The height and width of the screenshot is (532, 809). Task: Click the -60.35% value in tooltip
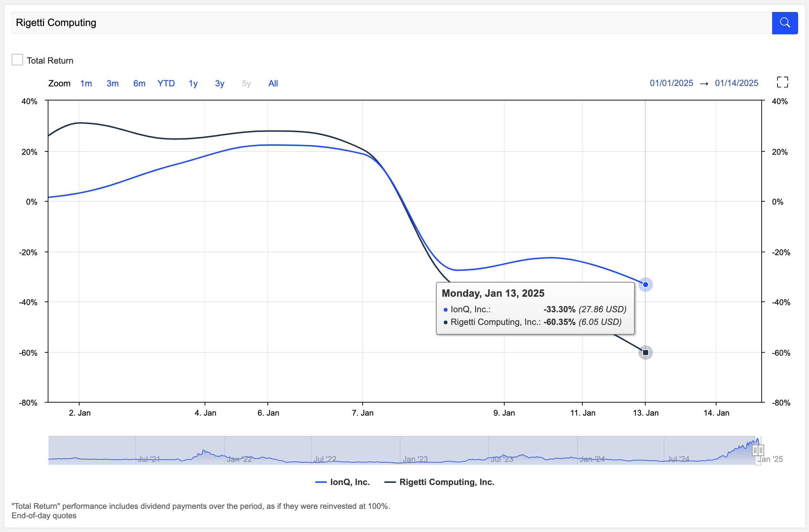coord(560,322)
